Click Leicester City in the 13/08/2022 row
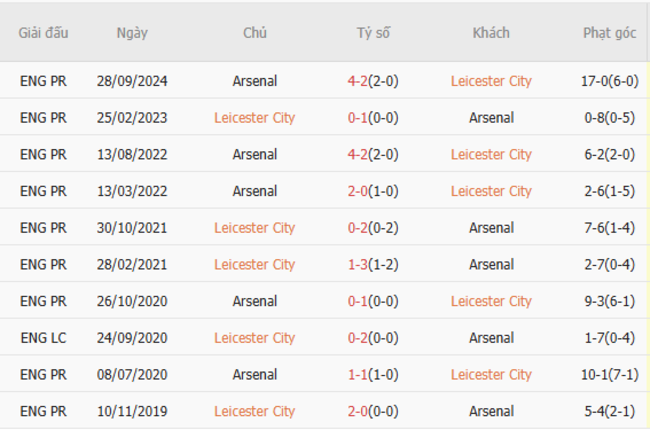 (x=491, y=154)
